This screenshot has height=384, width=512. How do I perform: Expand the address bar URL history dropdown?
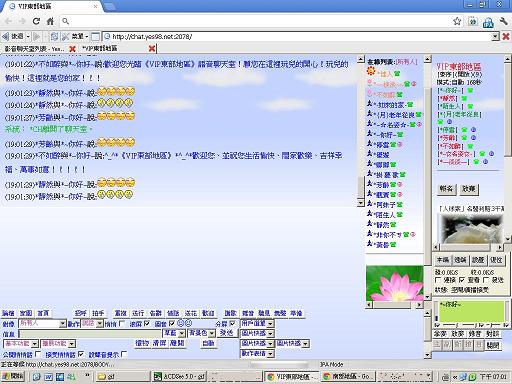tap(496, 36)
